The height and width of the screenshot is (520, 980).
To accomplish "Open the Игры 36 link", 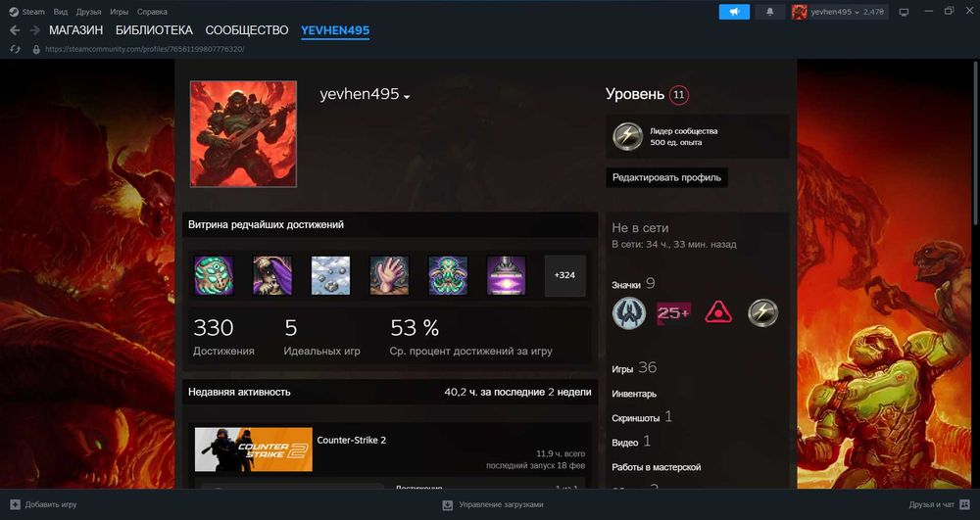I will pos(634,368).
